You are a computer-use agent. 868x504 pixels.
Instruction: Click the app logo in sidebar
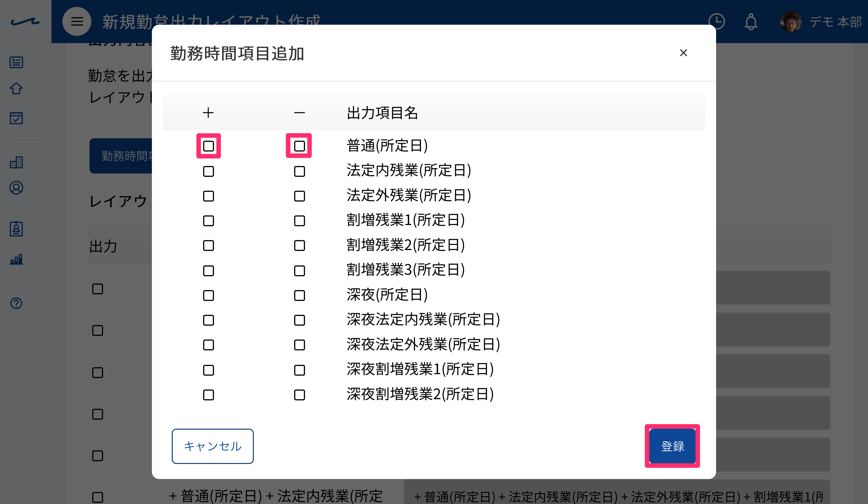coord(25,22)
